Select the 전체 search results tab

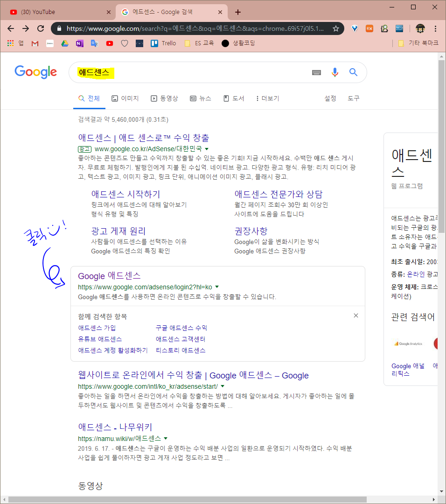(x=89, y=98)
